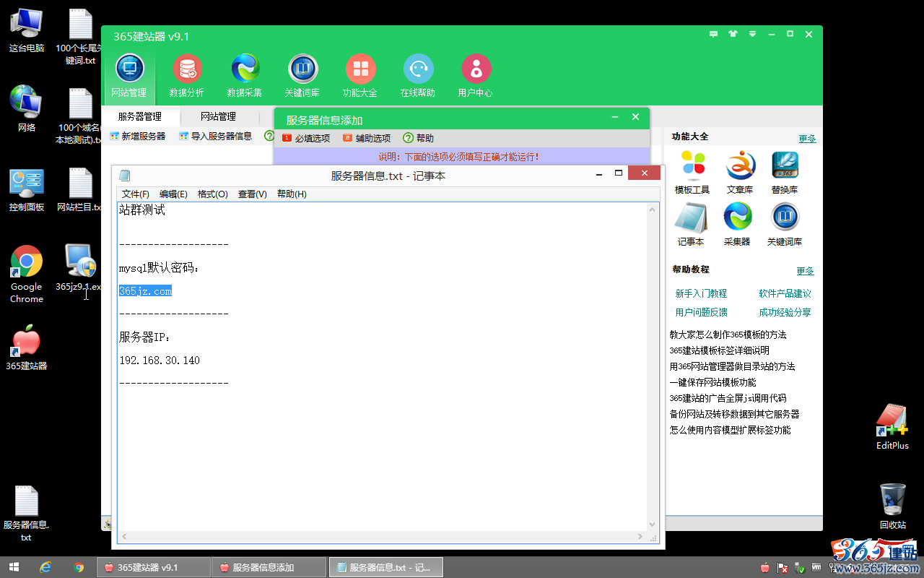Open article 一键保存网站模板功能

(x=712, y=382)
